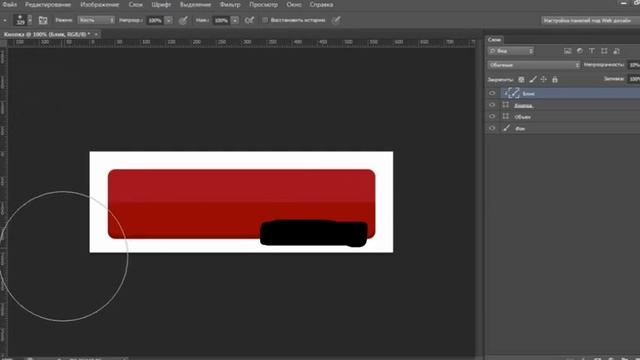
Task: Open the Фильтр menu
Action: [x=230, y=4]
